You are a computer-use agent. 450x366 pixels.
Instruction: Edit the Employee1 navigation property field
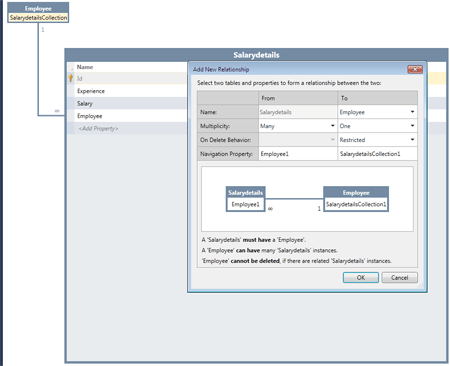point(298,154)
